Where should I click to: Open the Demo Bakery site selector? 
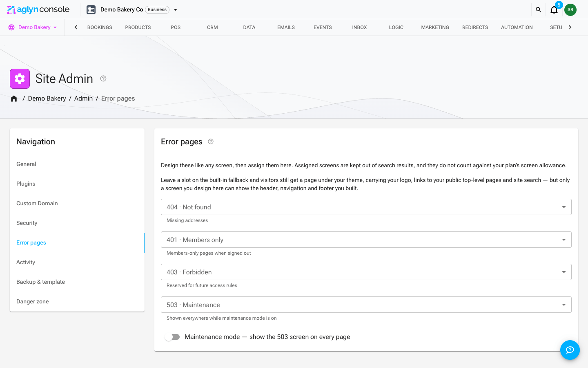coord(33,27)
